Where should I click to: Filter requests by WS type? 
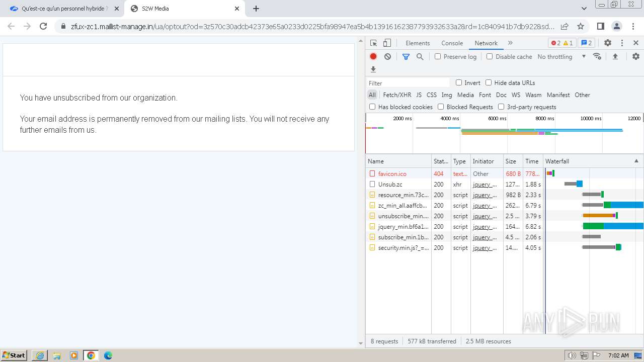(x=516, y=95)
